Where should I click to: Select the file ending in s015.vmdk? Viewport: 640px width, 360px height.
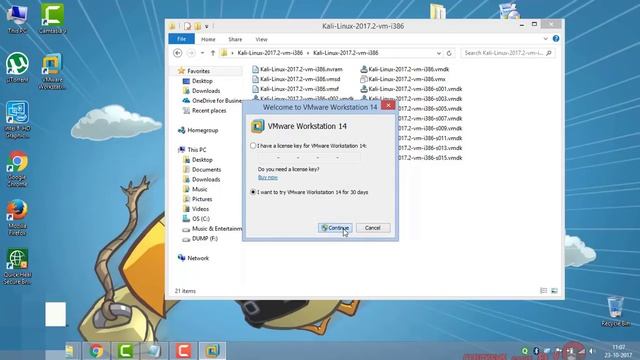[x=430, y=158]
